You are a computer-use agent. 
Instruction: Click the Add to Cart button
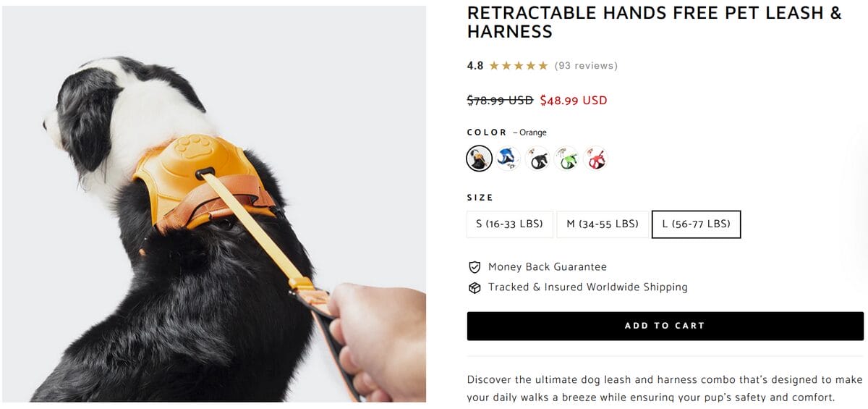tap(665, 326)
